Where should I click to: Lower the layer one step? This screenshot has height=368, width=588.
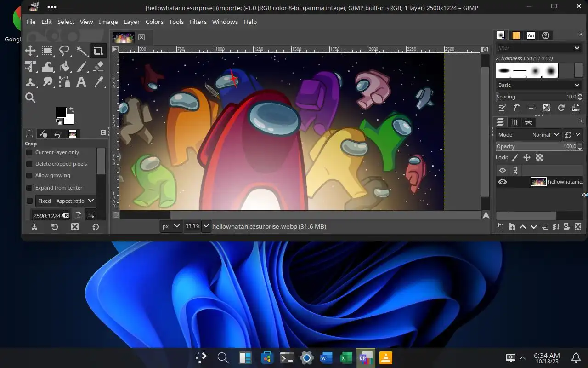tap(534, 227)
